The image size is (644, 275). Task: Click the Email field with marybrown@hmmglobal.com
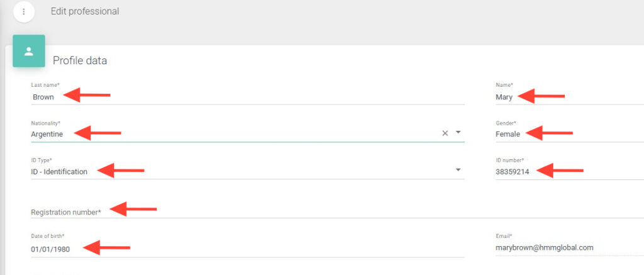544,247
